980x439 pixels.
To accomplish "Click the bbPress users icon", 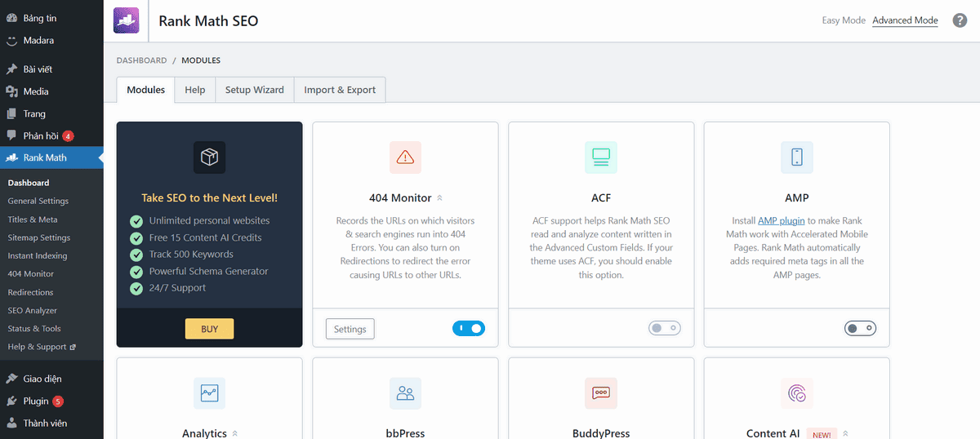I will (x=405, y=393).
